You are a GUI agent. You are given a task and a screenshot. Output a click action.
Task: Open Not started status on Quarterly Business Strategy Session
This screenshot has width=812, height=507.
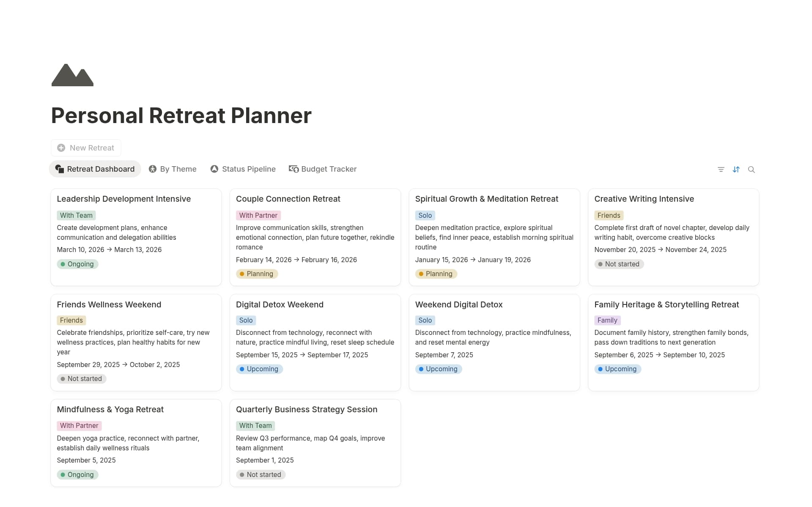tap(261, 474)
